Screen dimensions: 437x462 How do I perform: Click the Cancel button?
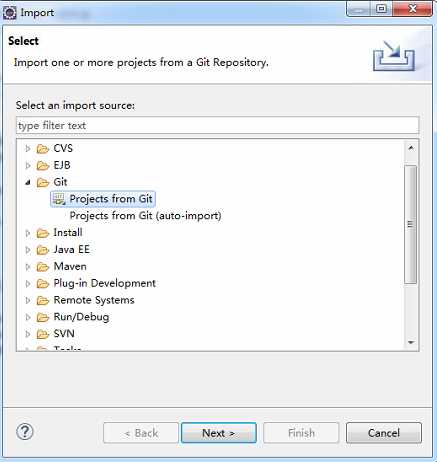(384, 433)
